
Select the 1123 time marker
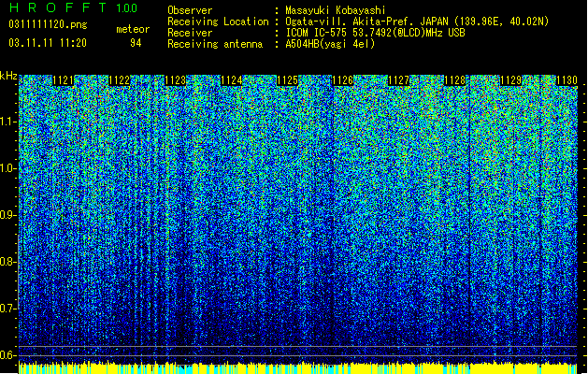pyautogui.click(x=175, y=80)
